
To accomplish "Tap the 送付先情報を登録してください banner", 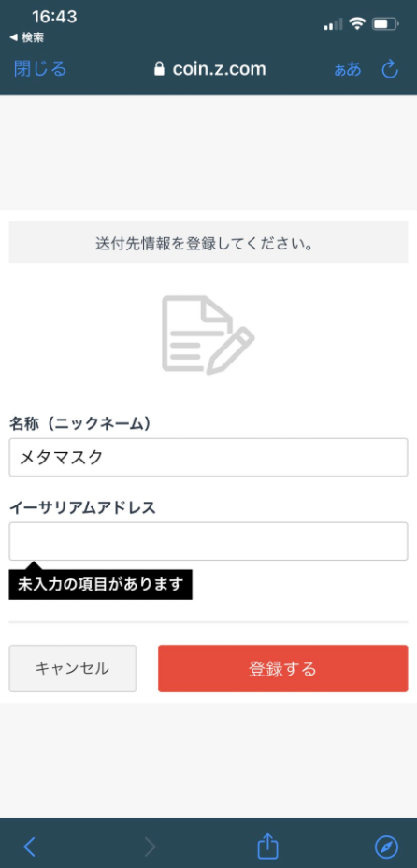I will [x=208, y=243].
